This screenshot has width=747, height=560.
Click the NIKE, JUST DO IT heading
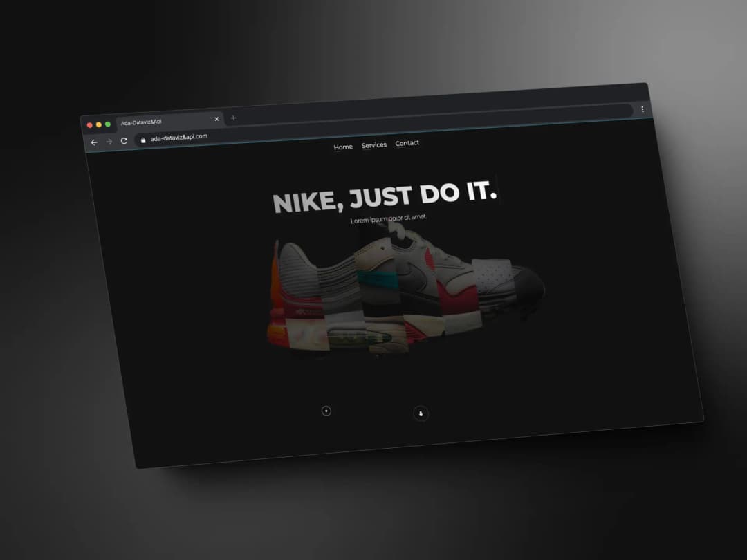point(385,197)
